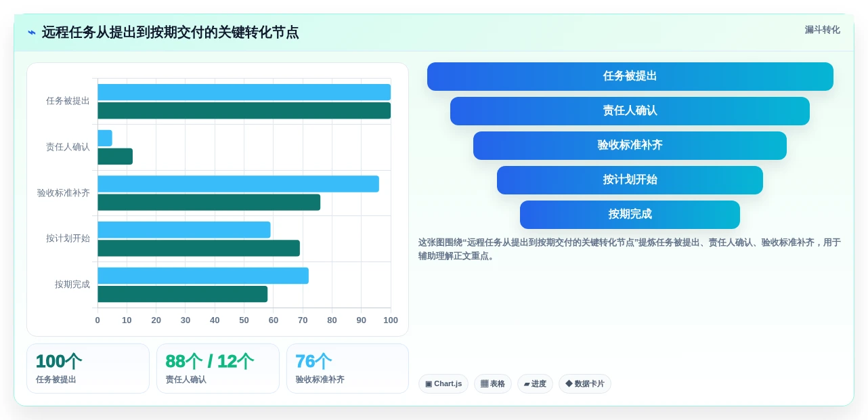Click the title 远程任务从提出到按期交付的关键转化节点
Image resolution: width=868 pixels, height=420 pixels.
170,33
